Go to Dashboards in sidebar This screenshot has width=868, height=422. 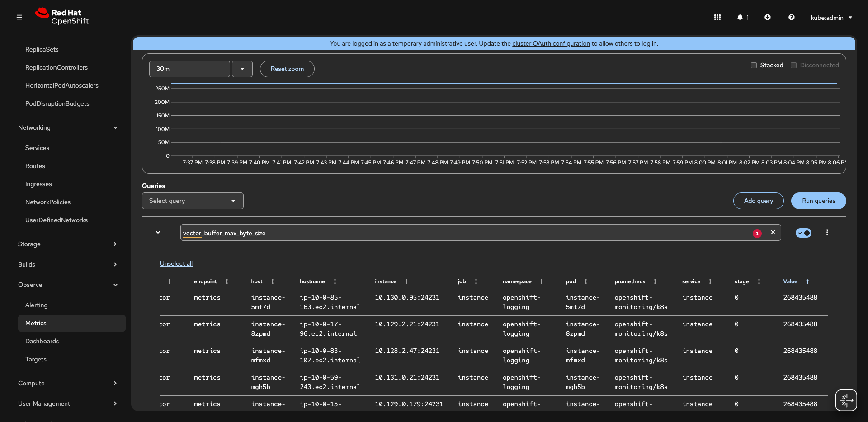pos(42,341)
